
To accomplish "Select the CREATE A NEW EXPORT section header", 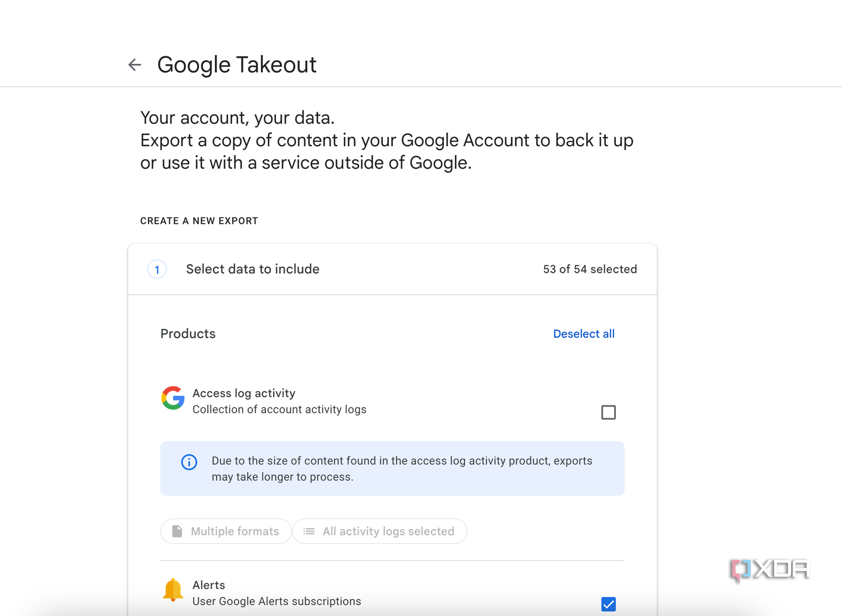I will coord(199,220).
